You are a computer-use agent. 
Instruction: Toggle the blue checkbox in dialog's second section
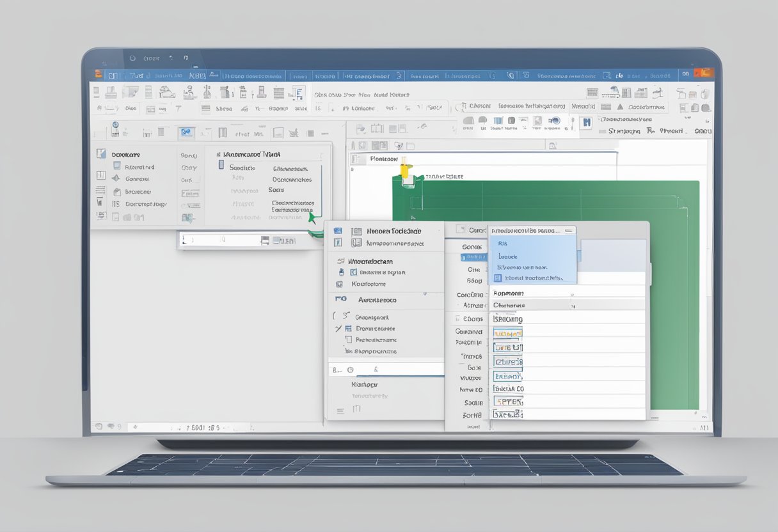coord(353,272)
